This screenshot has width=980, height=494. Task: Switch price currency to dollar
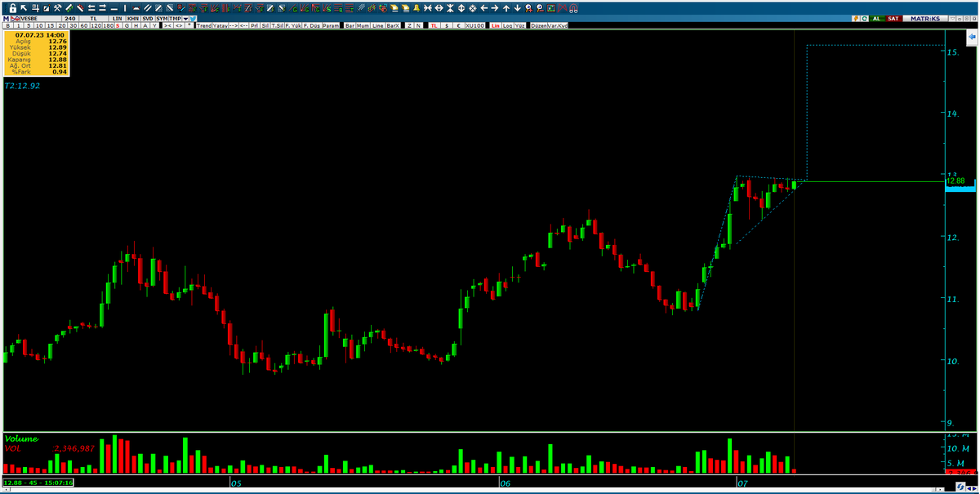[x=446, y=26]
